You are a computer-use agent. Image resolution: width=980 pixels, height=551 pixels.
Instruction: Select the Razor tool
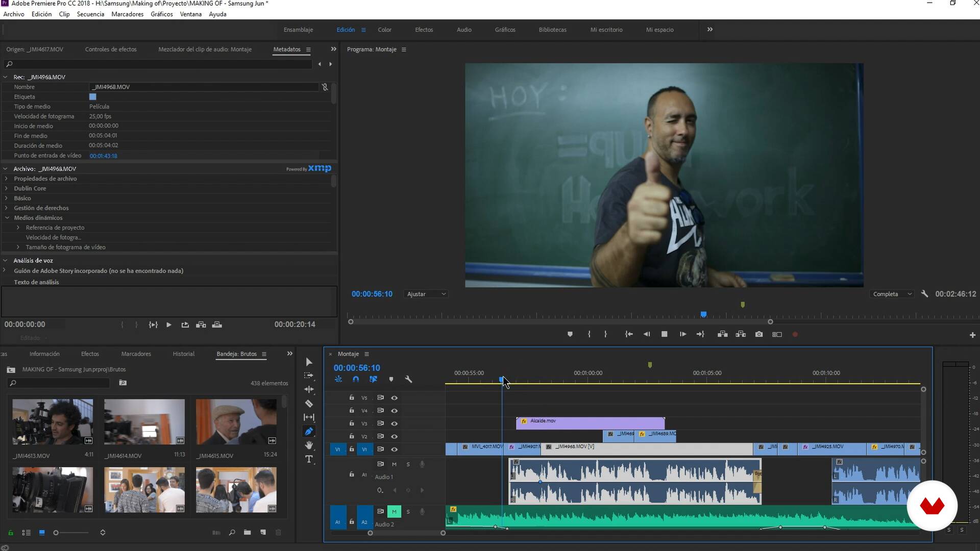click(309, 404)
